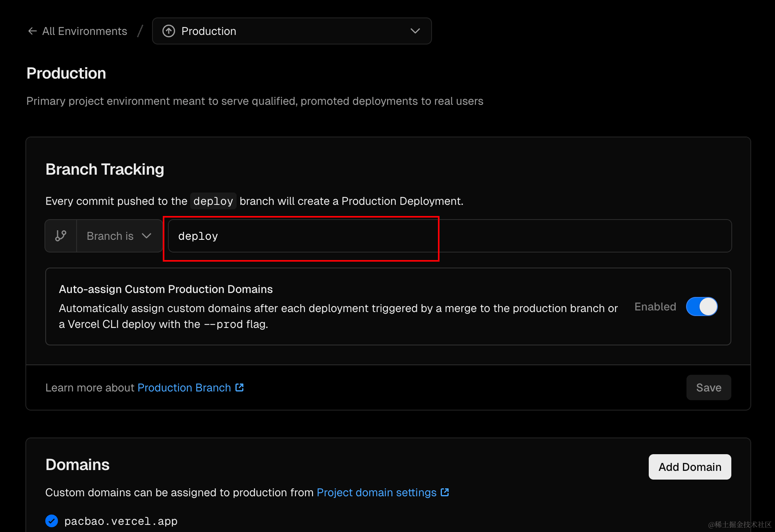
Task: Click the back arrow next to All Environments
Action: [33, 31]
